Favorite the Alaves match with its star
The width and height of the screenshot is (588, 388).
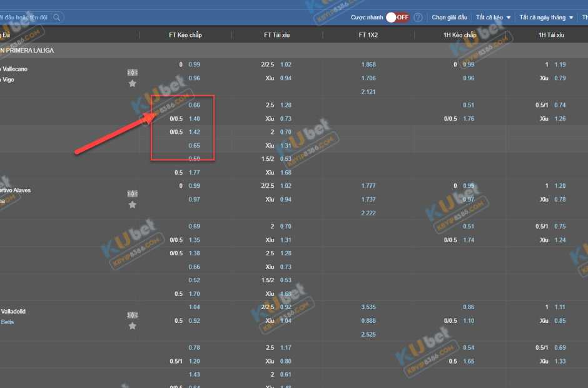click(133, 205)
